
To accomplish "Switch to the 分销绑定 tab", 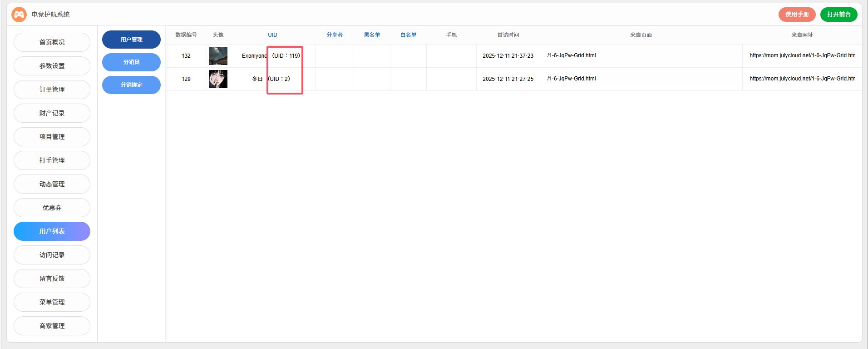I will tap(131, 85).
